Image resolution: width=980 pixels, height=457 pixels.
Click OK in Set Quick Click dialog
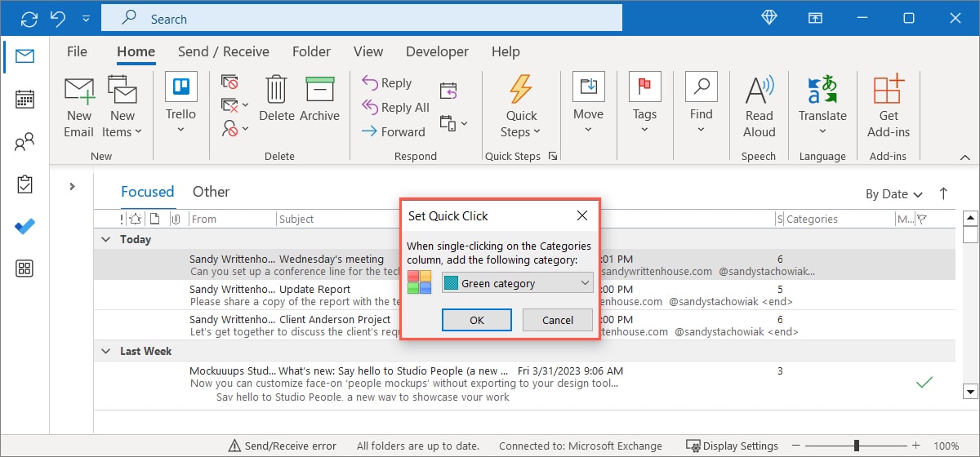(477, 320)
